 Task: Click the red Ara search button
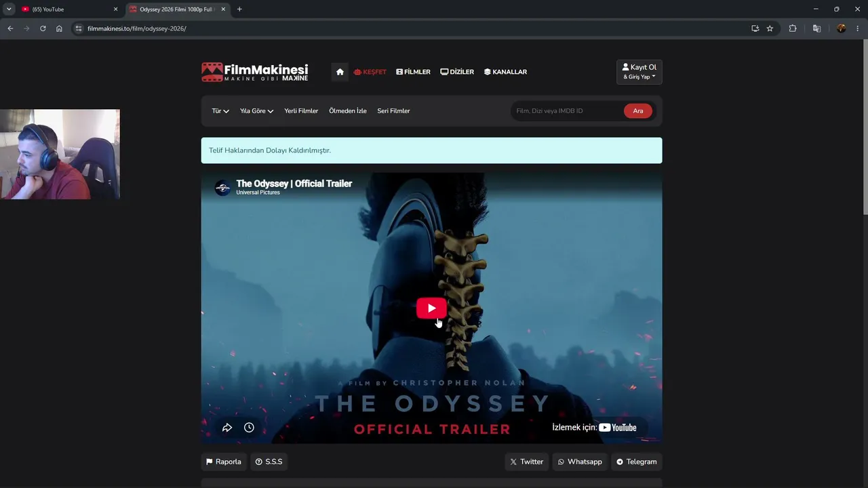point(638,111)
